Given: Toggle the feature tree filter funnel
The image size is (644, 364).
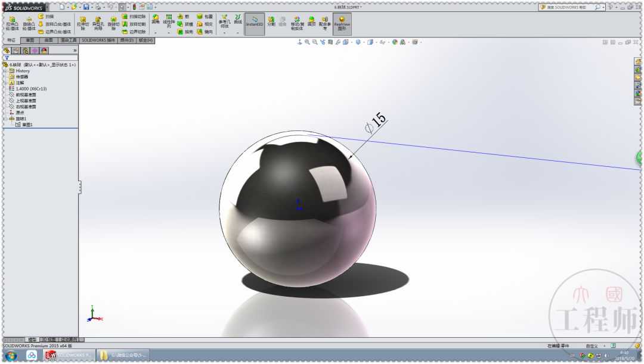Looking at the screenshot, I should click(7, 58).
